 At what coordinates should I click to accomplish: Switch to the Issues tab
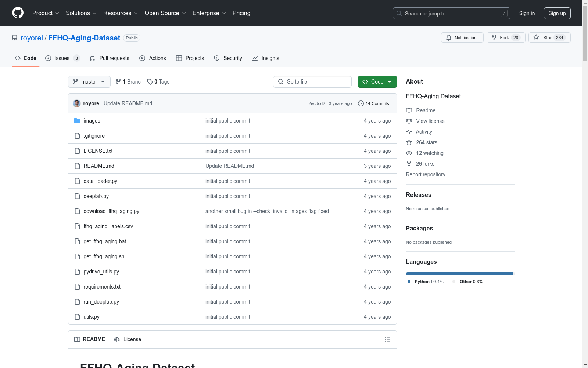click(x=62, y=58)
